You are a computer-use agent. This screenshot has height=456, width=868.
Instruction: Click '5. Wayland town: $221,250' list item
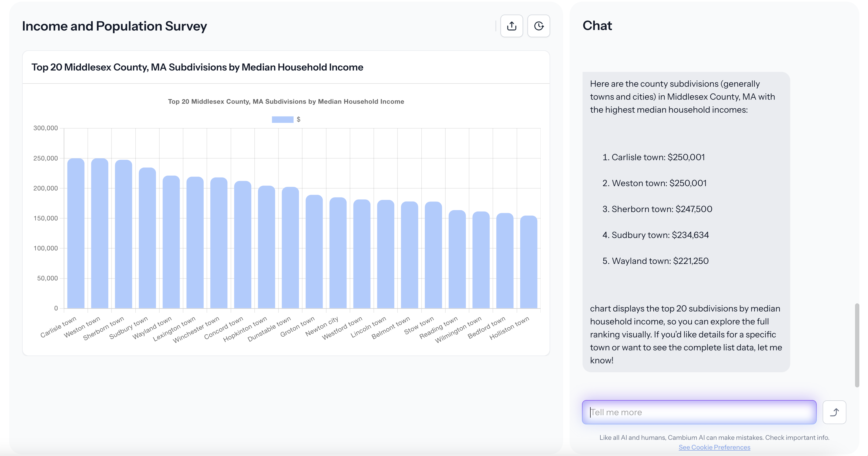[655, 261]
